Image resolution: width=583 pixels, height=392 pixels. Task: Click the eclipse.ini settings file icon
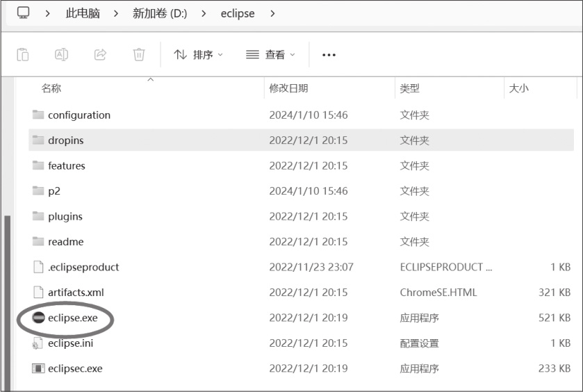(x=38, y=343)
